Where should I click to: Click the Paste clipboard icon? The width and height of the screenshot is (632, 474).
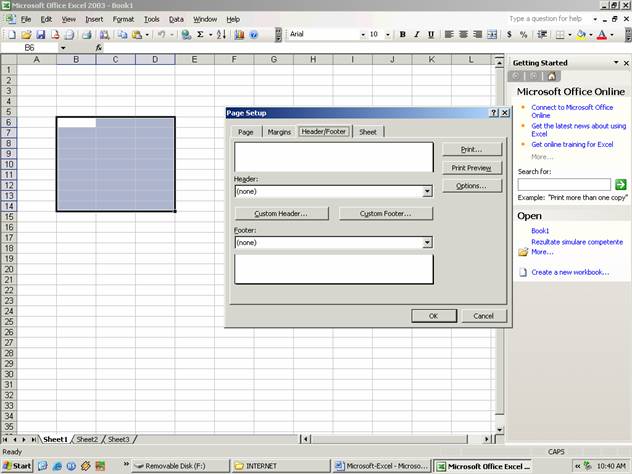(x=137, y=35)
